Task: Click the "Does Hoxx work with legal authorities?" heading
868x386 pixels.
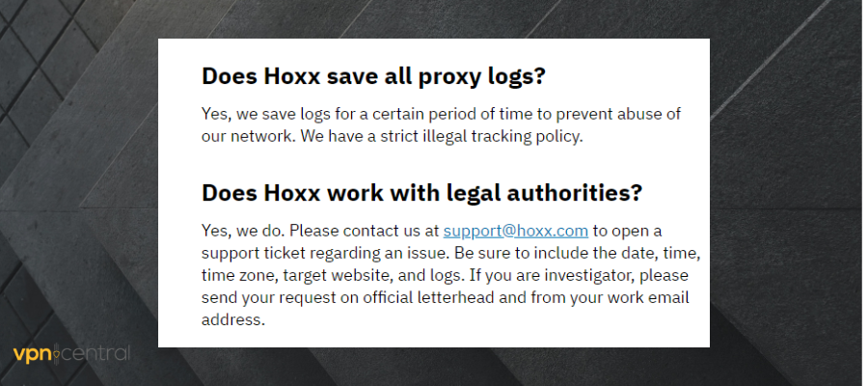Action: 421,192
